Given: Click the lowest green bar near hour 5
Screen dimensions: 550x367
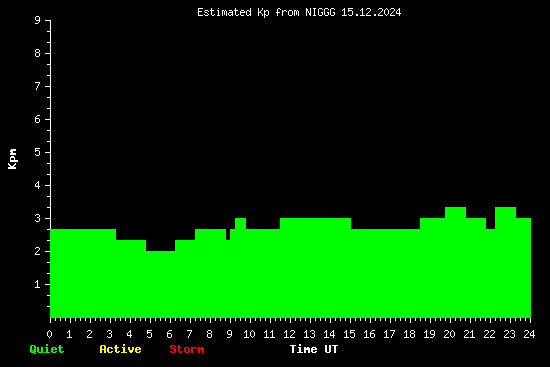Looking at the screenshot, I should pyautogui.click(x=160, y=284).
